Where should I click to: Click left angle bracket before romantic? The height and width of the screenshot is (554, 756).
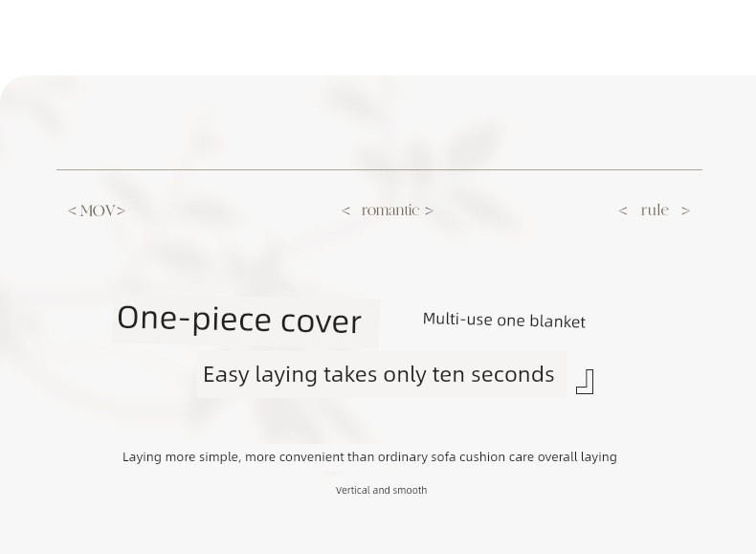(x=345, y=211)
